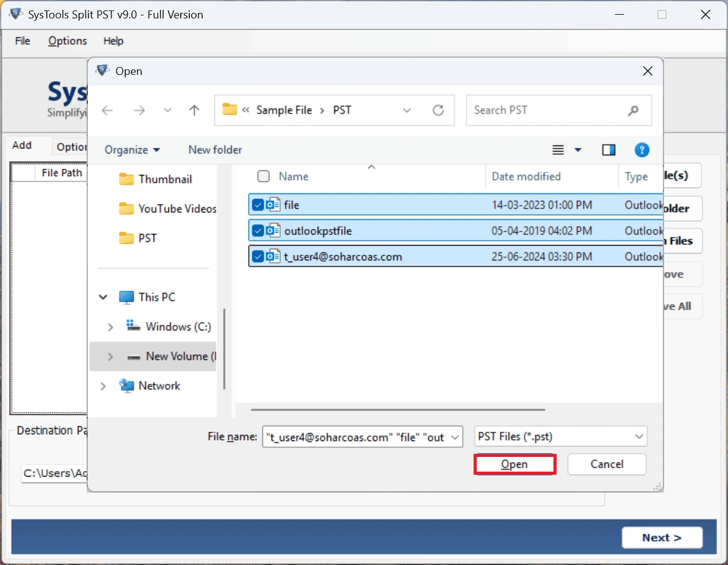This screenshot has height=565, width=728.
Task: Uncheck the 'file' row checkbox
Action: coord(257,205)
